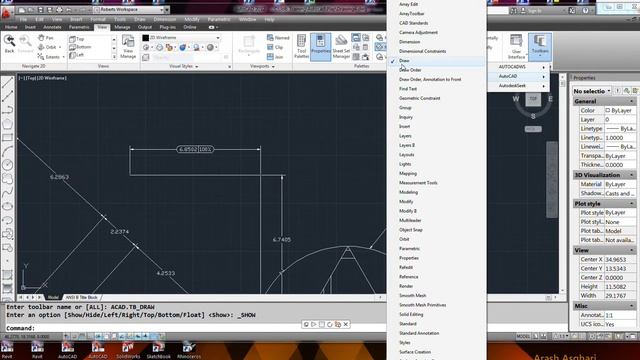Uncheck the Draw toolbar entry
This screenshot has width=640, height=360.
tap(436, 60)
